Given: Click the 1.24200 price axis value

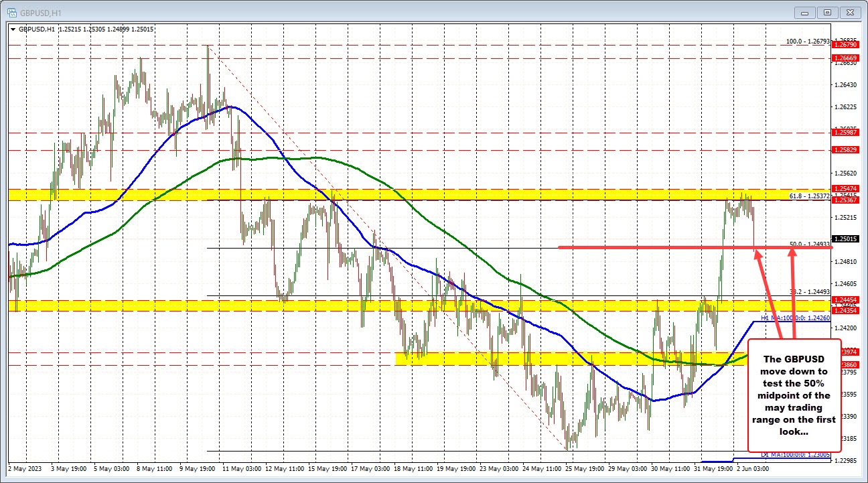Looking at the screenshot, I should tap(846, 328).
